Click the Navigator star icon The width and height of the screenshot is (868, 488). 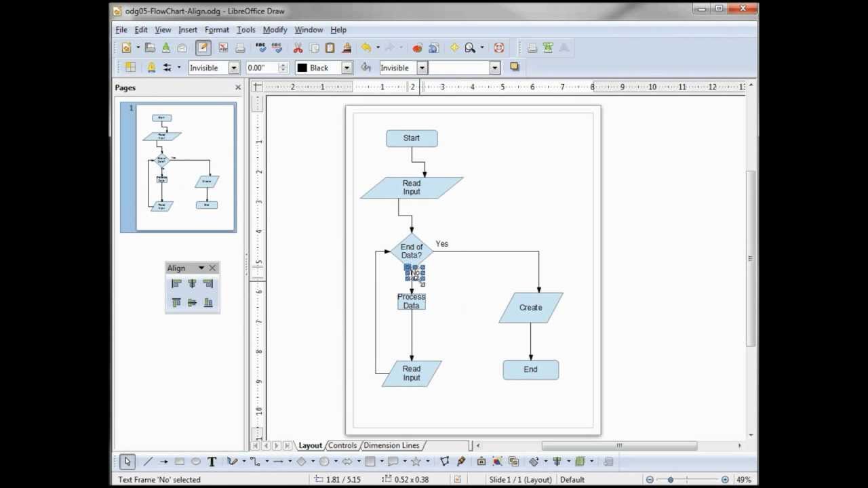[x=454, y=47]
